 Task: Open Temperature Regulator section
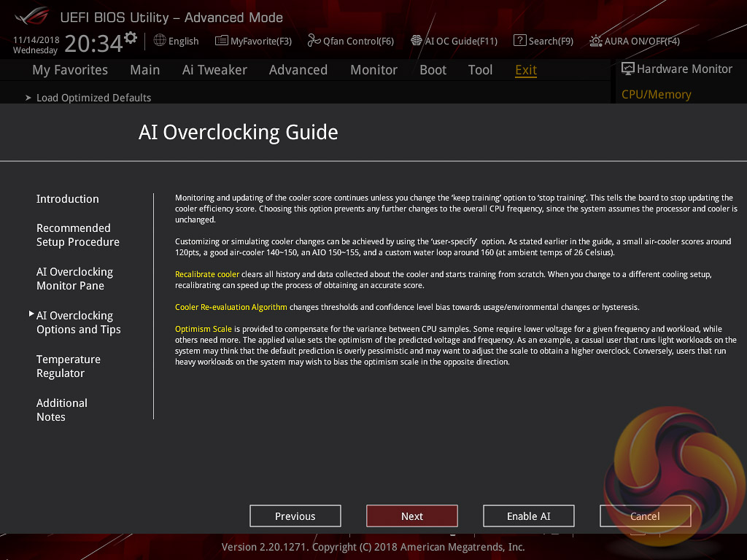[x=69, y=366]
